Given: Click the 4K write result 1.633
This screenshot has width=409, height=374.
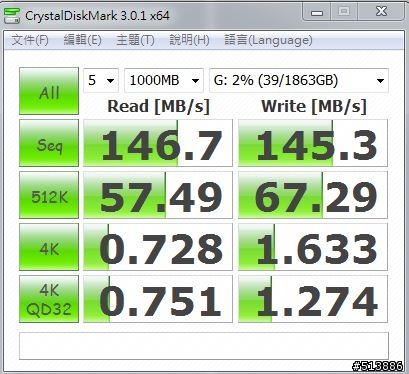Looking at the screenshot, I should tap(313, 247).
